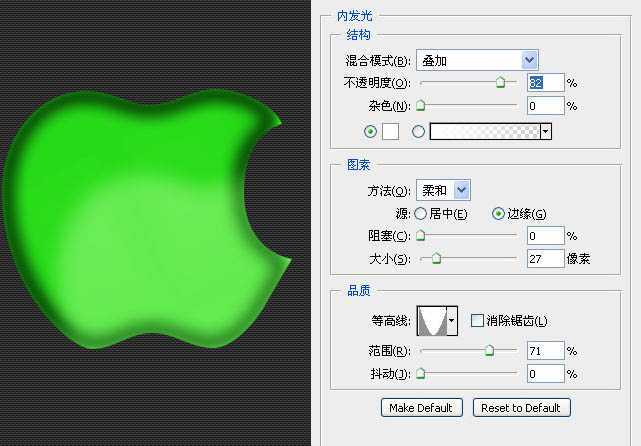Click the 大小 size value field
641x446 pixels.
[x=546, y=259]
